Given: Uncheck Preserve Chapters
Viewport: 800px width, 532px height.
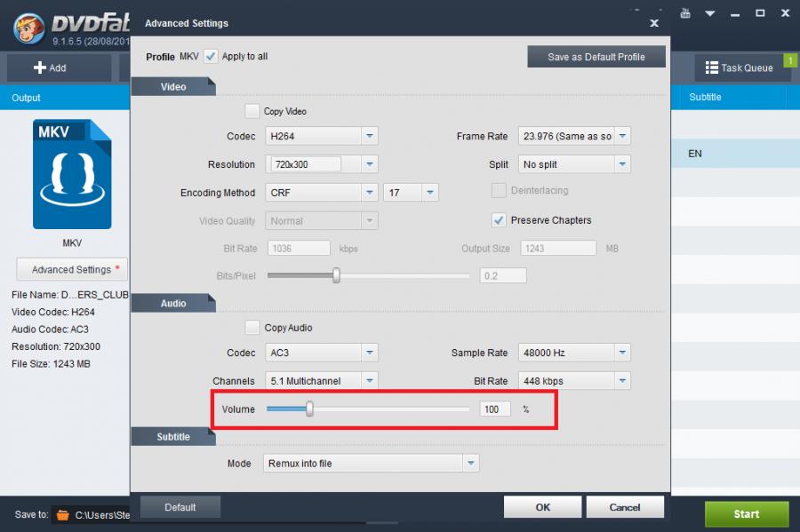Looking at the screenshot, I should pyautogui.click(x=499, y=220).
